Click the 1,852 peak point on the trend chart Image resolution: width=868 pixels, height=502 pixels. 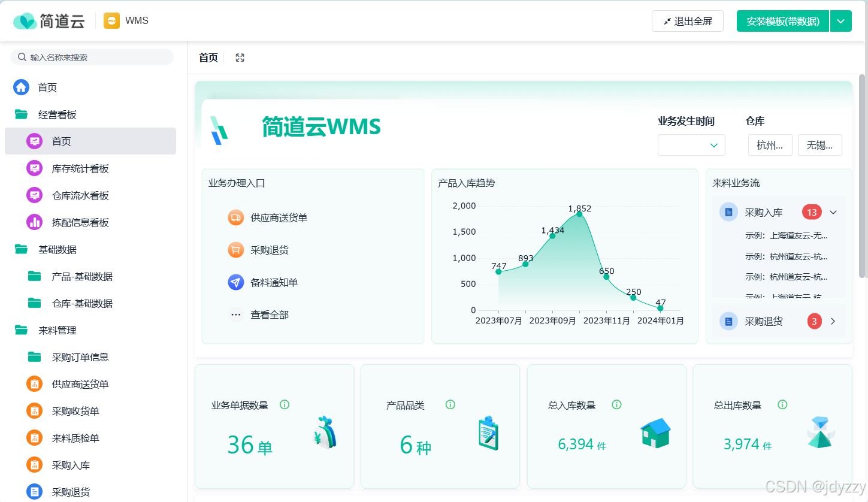point(579,214)
